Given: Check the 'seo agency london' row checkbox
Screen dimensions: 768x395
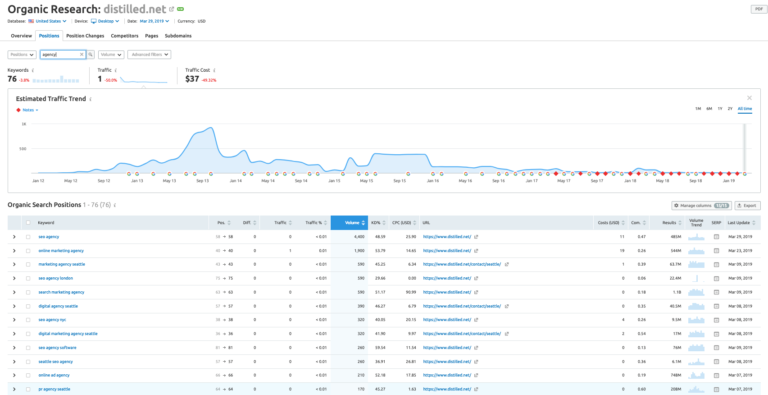Looking at the screenshot, I should point(28,278).
